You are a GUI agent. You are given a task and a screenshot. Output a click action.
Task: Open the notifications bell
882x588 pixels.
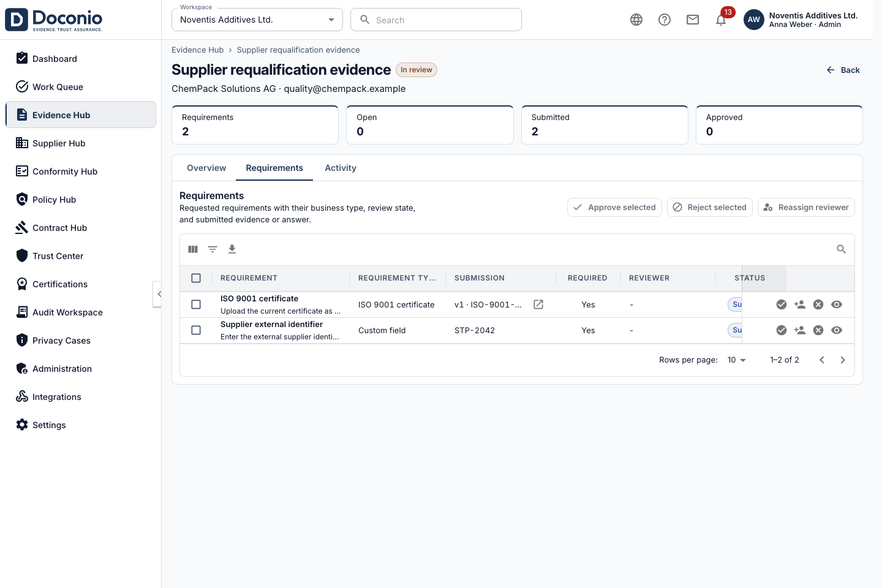[721, 20]
